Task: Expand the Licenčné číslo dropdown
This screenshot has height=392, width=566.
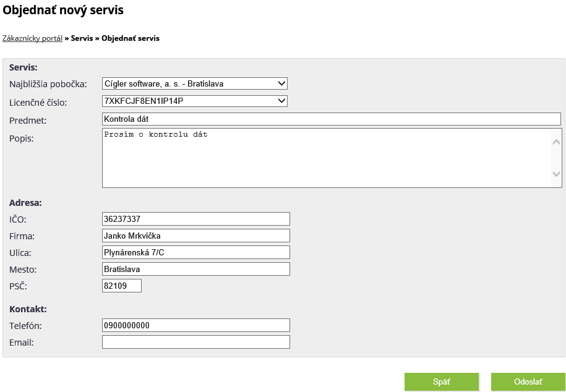Action: [x=195, y=101]
